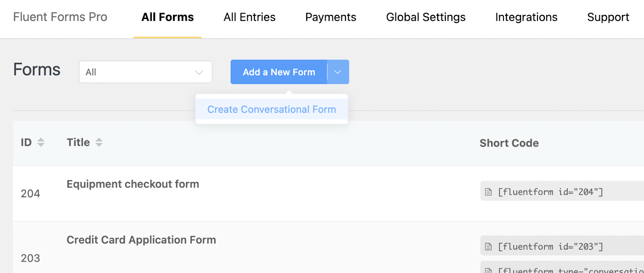Click the Title column sort arrows
Viewport: 644px width, 273px height.
(99, 142)
